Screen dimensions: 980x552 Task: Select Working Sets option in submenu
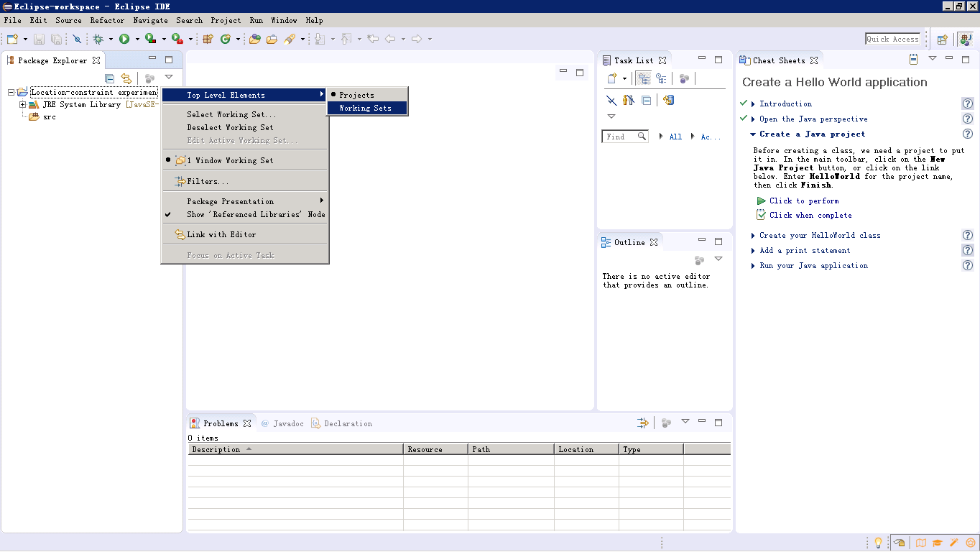point(367,108)
